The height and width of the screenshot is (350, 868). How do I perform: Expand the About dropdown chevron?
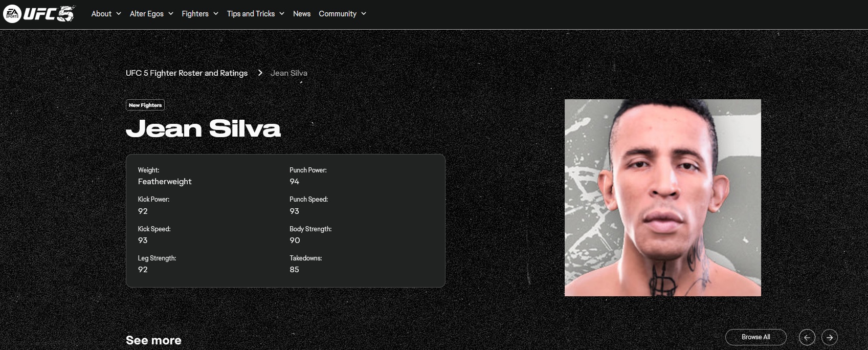119,13
